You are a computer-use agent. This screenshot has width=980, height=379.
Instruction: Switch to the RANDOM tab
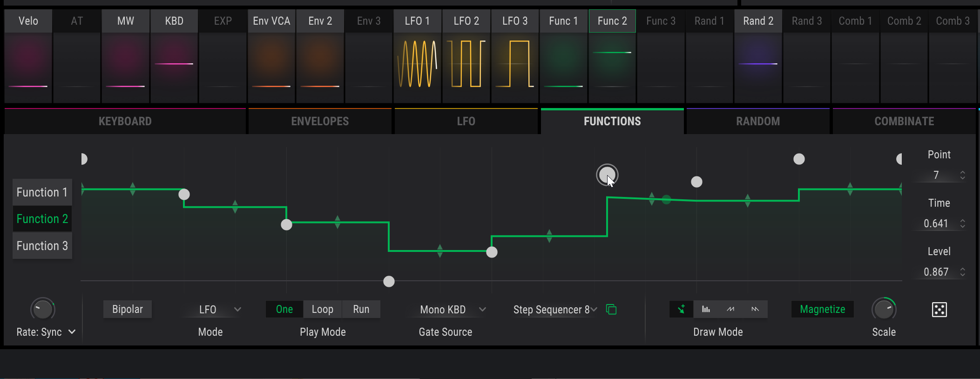[x=758, y=121]
